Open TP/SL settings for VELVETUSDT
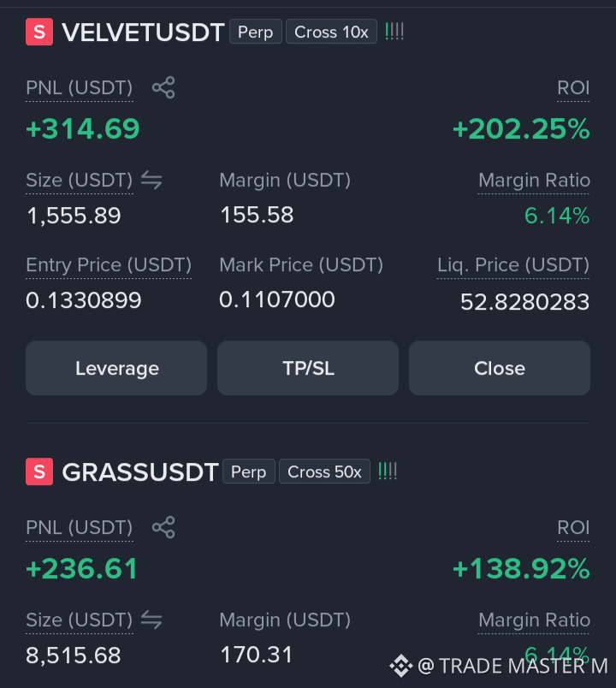This screenshot has height=688, width=616. click(x=308, y=368)
